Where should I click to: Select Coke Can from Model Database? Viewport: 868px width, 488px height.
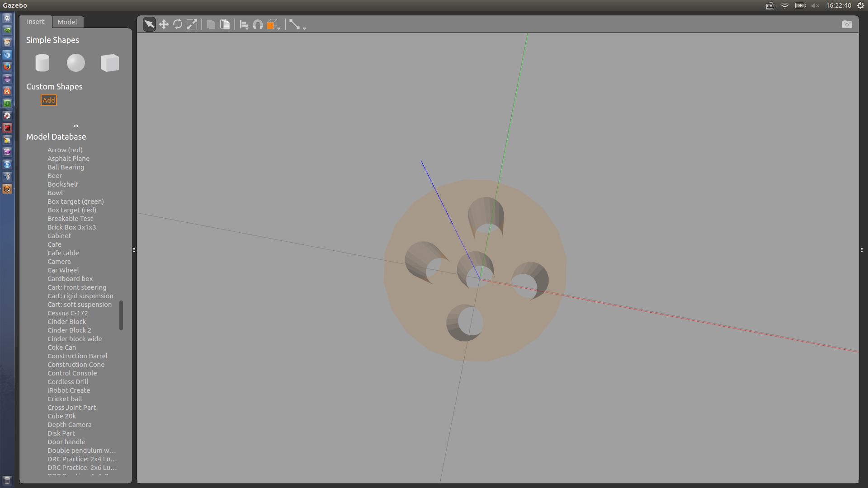pyautogui.click(x=61, y=347)
